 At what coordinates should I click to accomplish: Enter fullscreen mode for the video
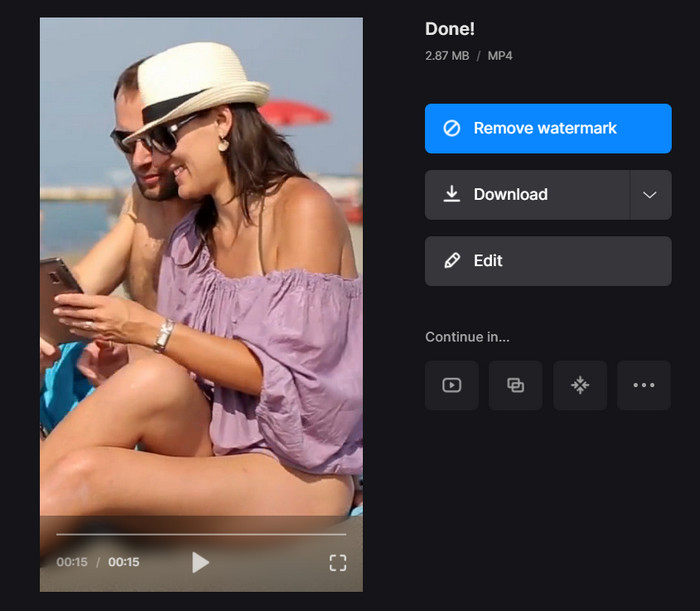[338, 563]
